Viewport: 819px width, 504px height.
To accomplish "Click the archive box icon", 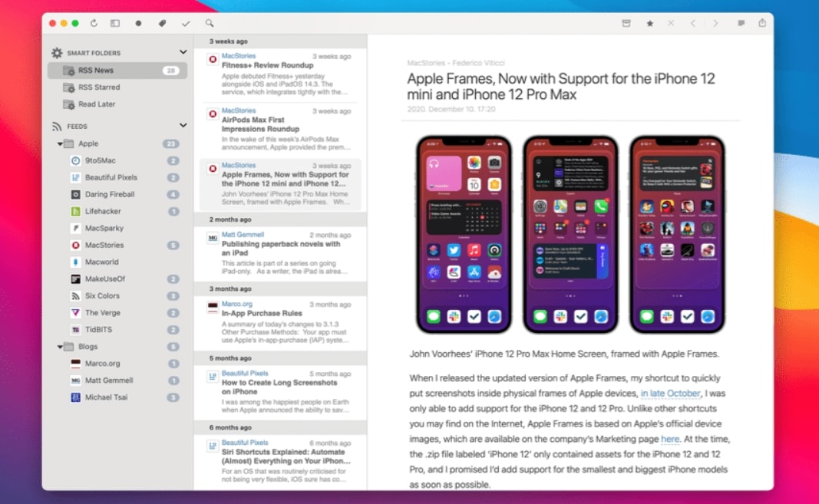I will coord(626,24).
